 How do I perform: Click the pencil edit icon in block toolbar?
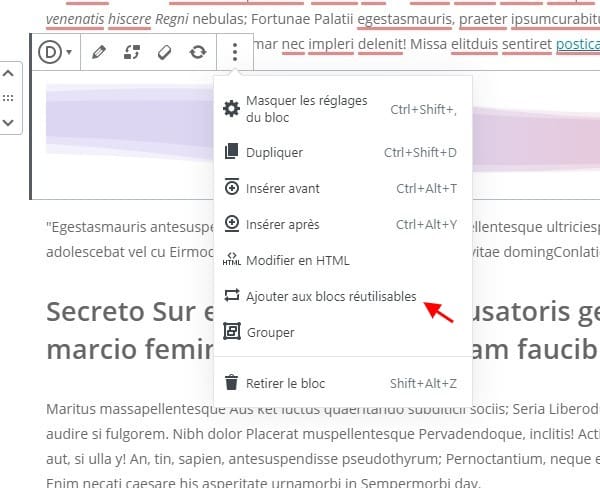pyautogui.click(x=99, y=52)
